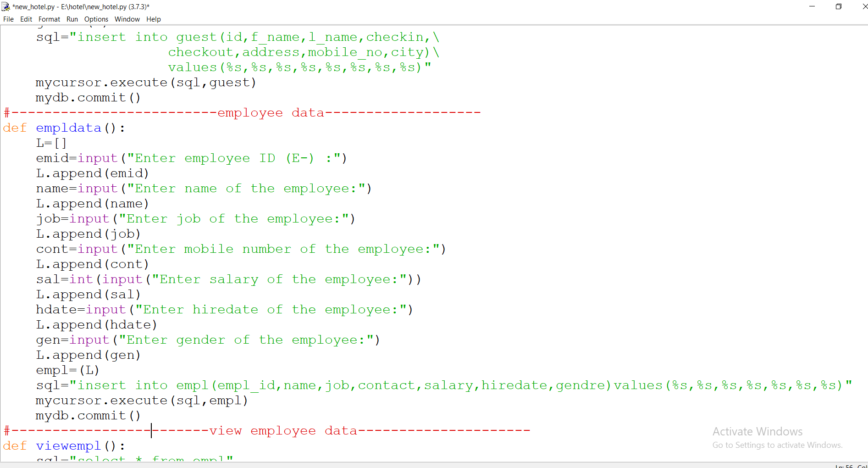Open the Options menu

(96, 19)
